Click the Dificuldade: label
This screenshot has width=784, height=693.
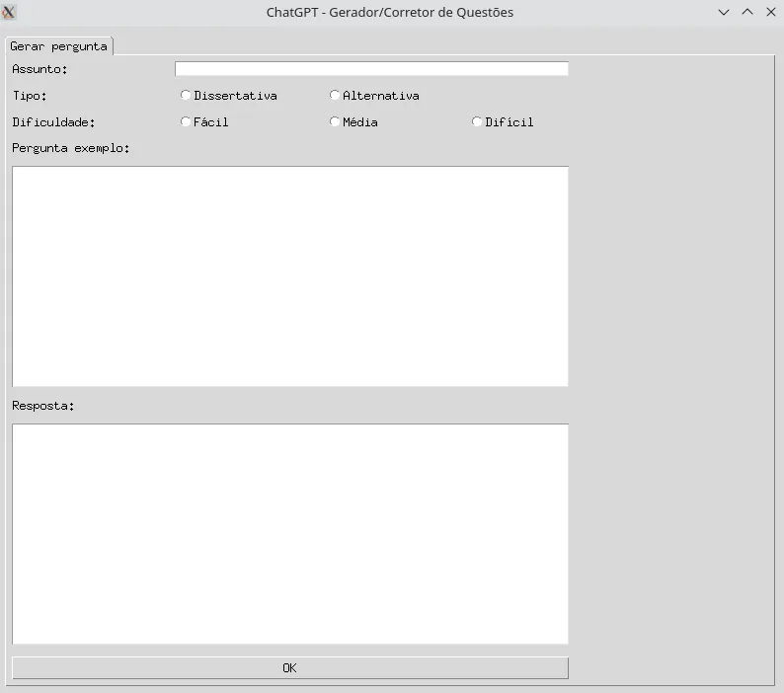(53, 122)
